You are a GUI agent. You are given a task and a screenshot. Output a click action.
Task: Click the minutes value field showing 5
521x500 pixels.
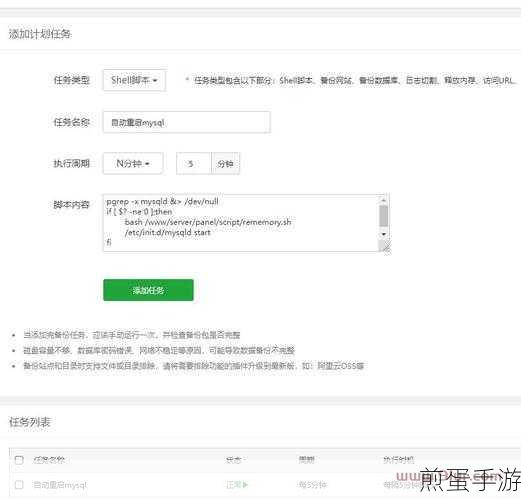(x=194, y=163)
